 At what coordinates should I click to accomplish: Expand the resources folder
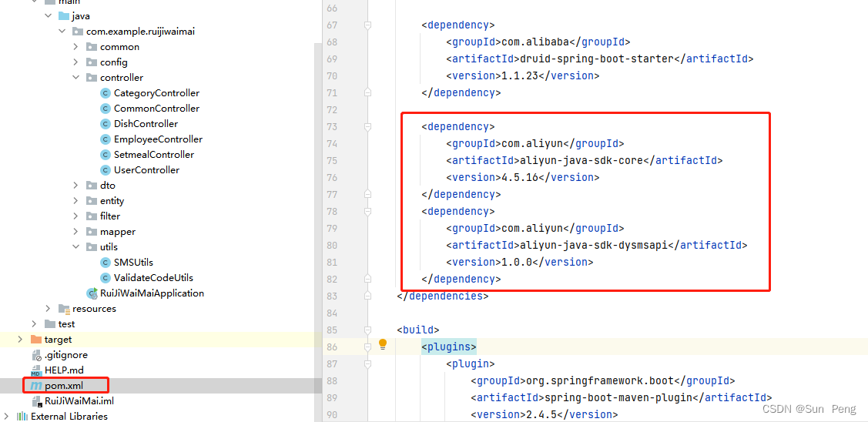point(49,309)
